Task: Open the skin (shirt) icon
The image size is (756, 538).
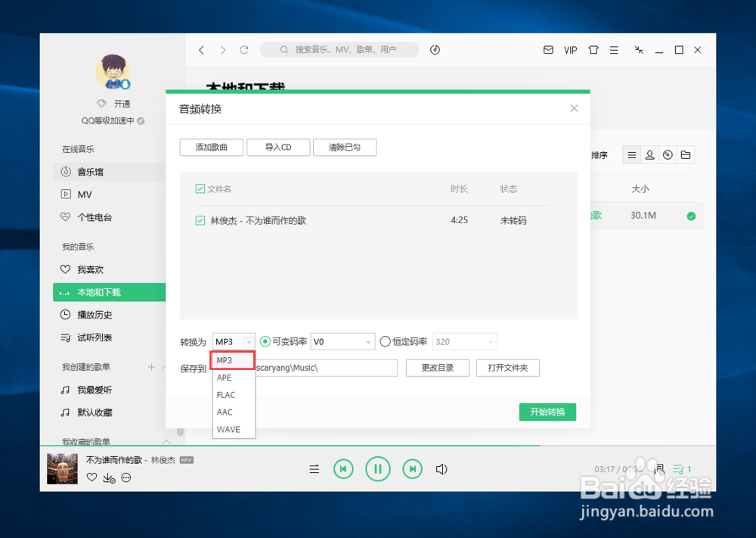Action: click(593, 50)
